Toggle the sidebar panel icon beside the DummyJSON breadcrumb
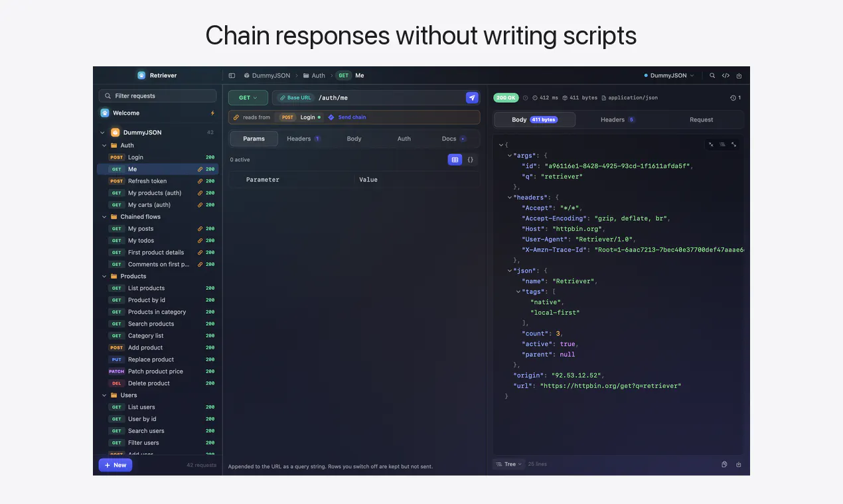This screenshot has width=843, height=504. click(x=232, y=76)
